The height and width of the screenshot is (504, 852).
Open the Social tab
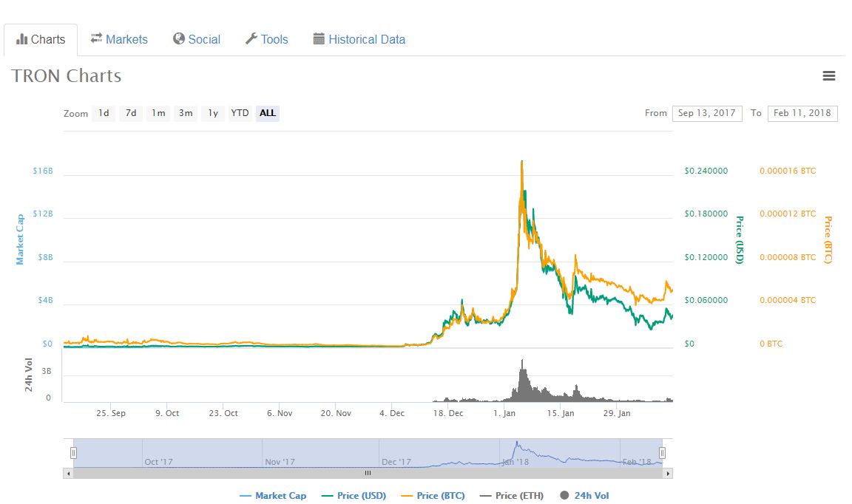(x=197, y=40)
